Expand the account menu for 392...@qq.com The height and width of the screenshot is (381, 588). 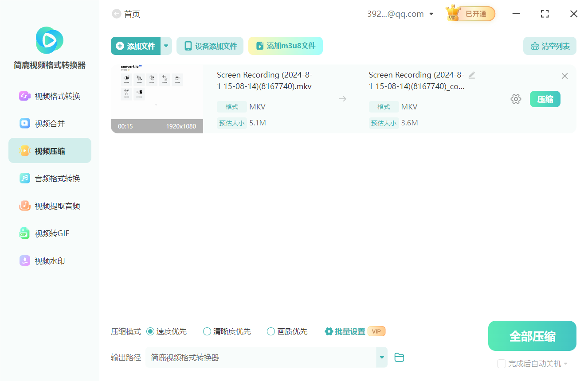[431, 14]
